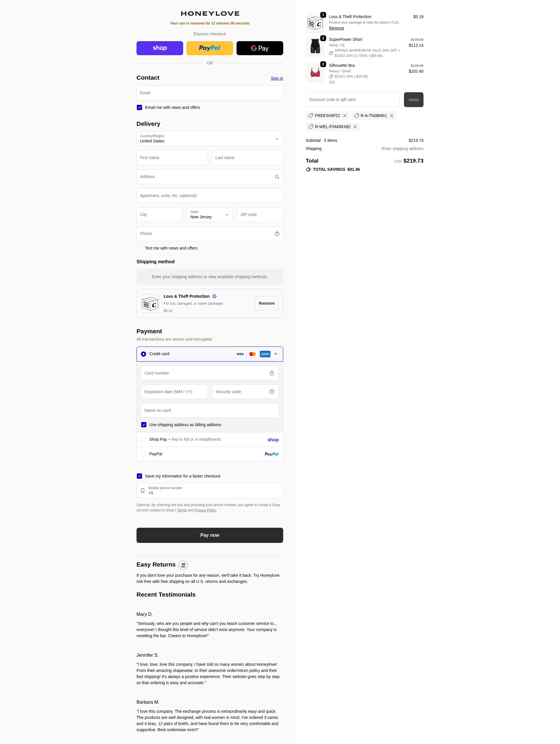Click the Discount code or gift card field
560x744 pixels.
click(x=352, y=100)
